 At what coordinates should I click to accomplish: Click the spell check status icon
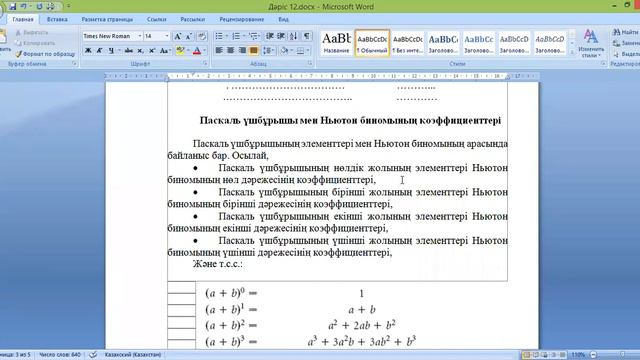coord(93,355)
